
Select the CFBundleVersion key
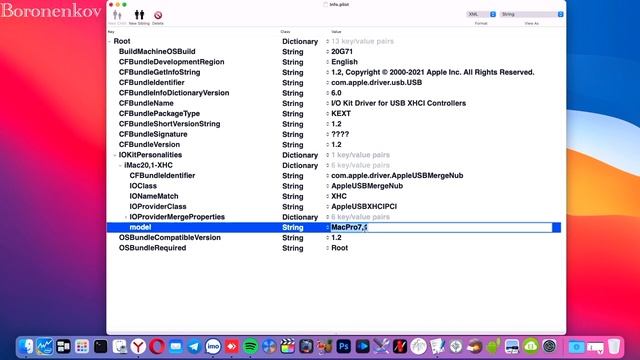[x=149, y=144]
